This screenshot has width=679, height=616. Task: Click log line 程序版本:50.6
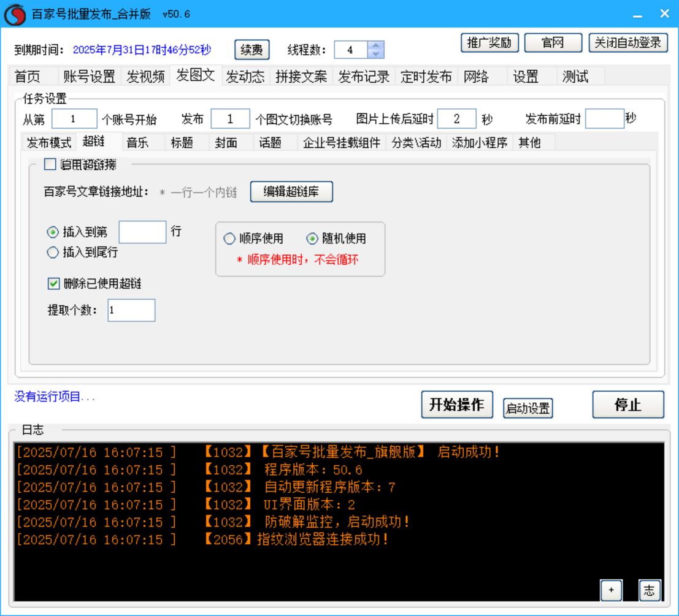pyautogui.click(x=190, y=470)
